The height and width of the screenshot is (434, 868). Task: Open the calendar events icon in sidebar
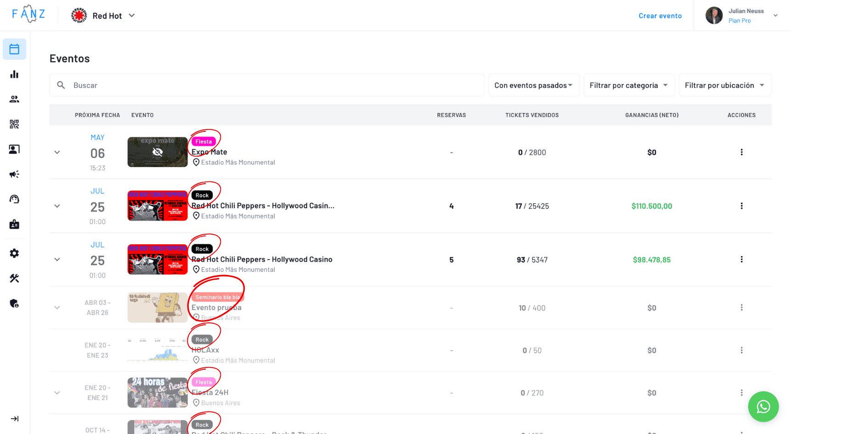14,49
